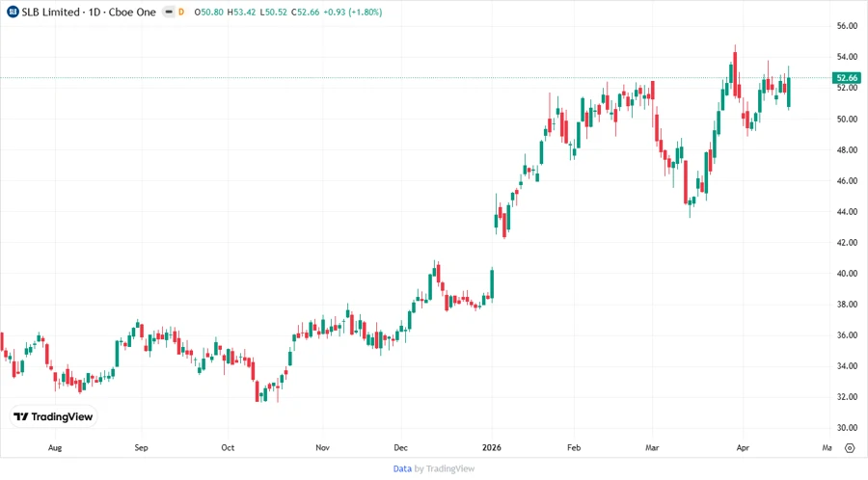The width and height of the screenshot is (868, 480).
Task: Click the 46.00 price axis label
Action: [x=847, y=181]
